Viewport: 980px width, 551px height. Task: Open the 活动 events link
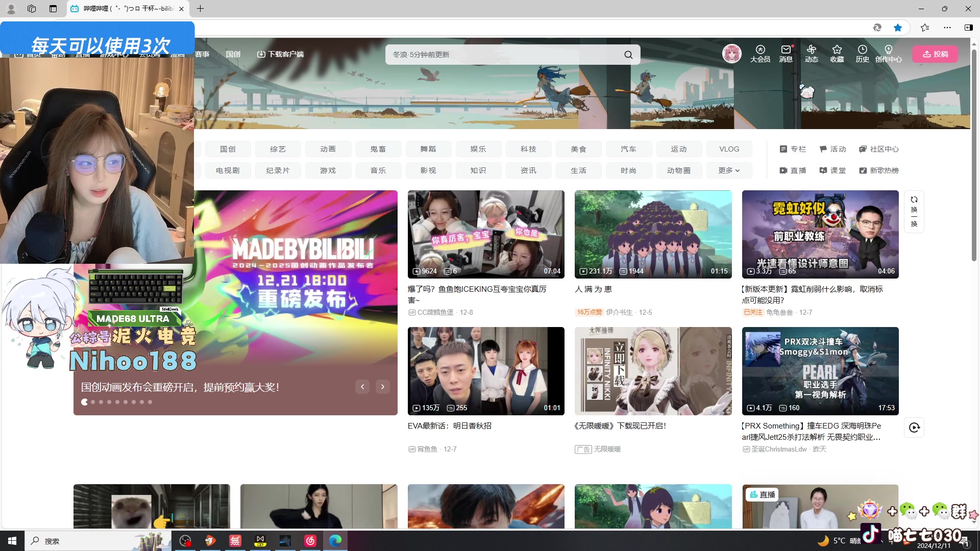click(x=832, y=149)
